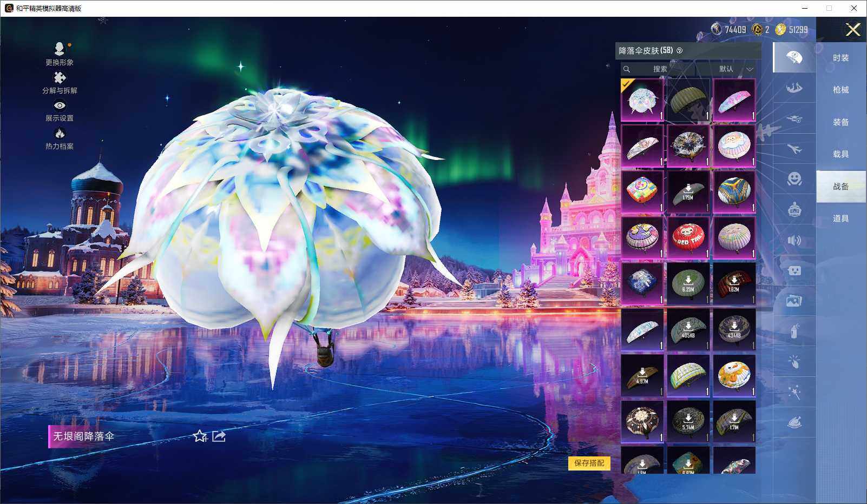The image size is (867, 504).
Task: Favorite the 无垠阁降落伞 with the star icon
Action: 200,436
